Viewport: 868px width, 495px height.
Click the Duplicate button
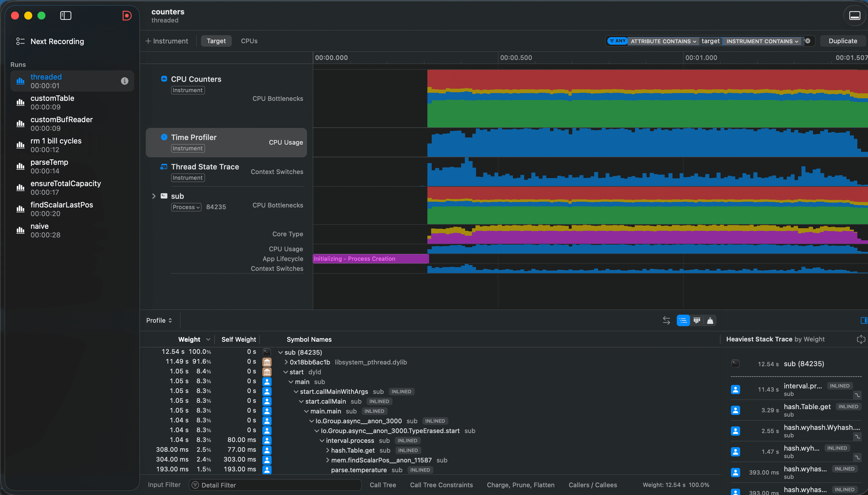[x=843, y=41]
